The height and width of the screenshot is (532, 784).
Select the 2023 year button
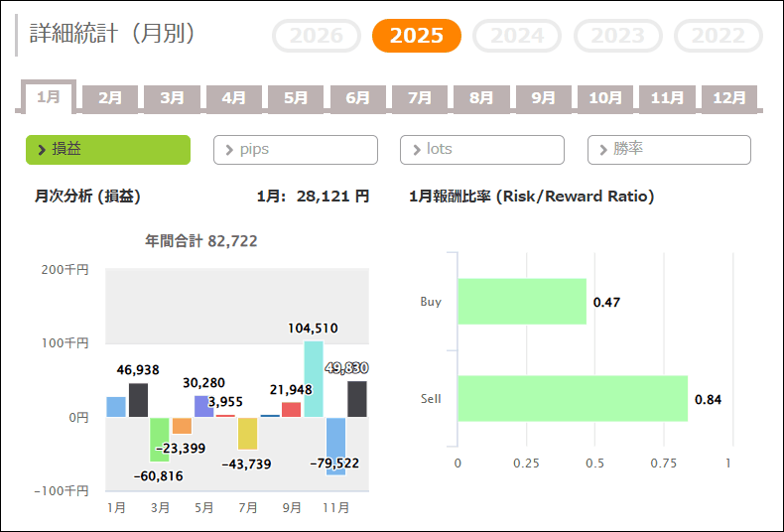(x=618, y=36)
